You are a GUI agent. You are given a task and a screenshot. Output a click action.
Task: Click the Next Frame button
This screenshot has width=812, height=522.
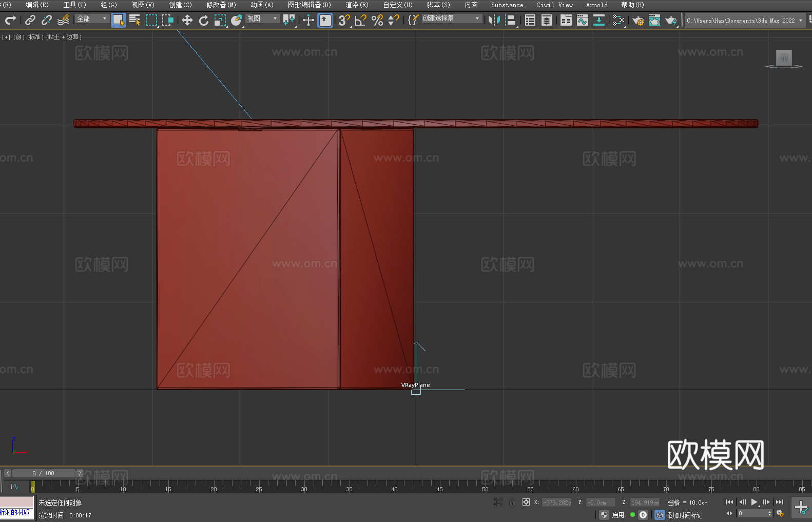tap(766, 502)
